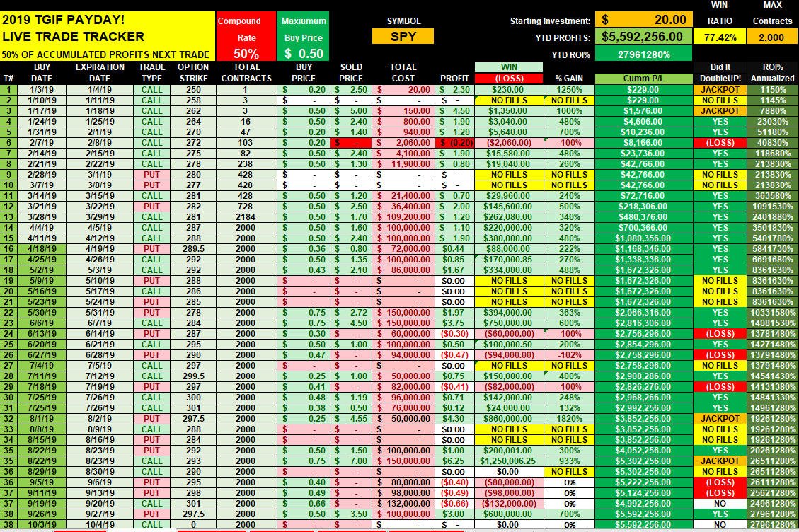
Task: Click buy date 2/14/19
Action: (41, 154)
